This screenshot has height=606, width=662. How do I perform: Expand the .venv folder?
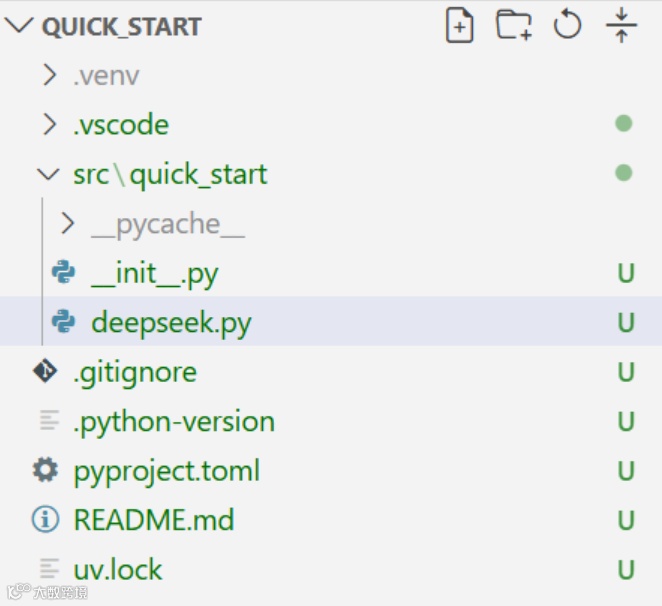click(x=49, y=75)
